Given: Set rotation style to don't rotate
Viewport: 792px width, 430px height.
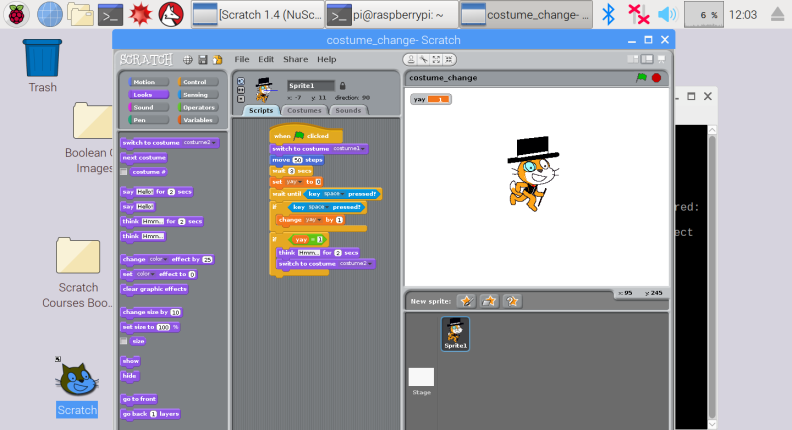Looking at the screenshot, I should pyautogui.click(x=241, y=99).
